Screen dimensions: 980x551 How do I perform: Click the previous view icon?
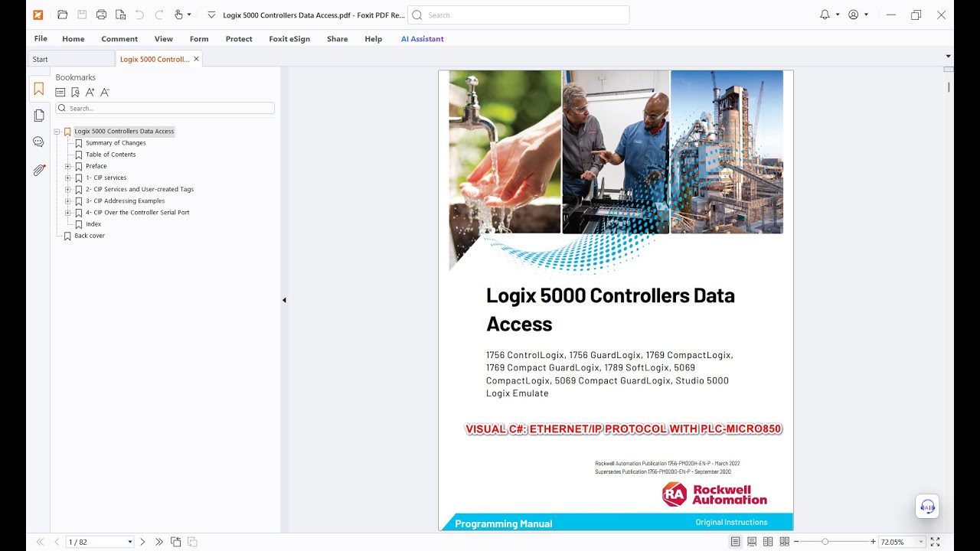coord(176,542)
